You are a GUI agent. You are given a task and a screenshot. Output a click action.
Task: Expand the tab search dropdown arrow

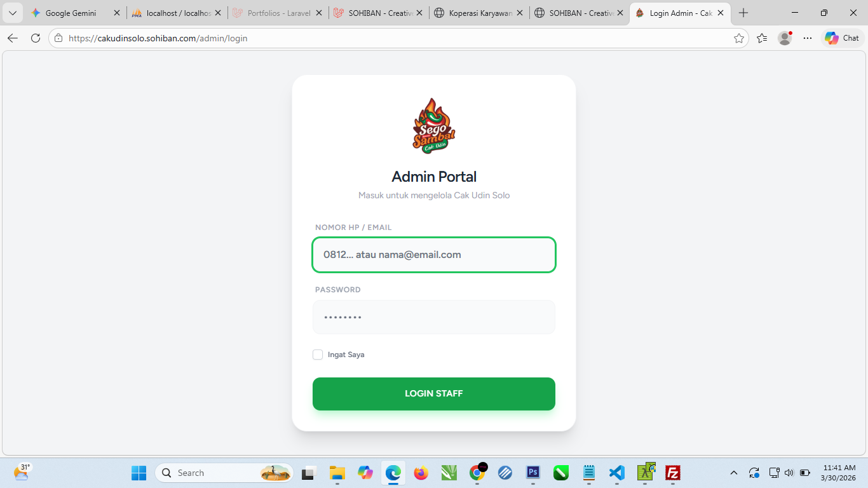coord(13,13)
